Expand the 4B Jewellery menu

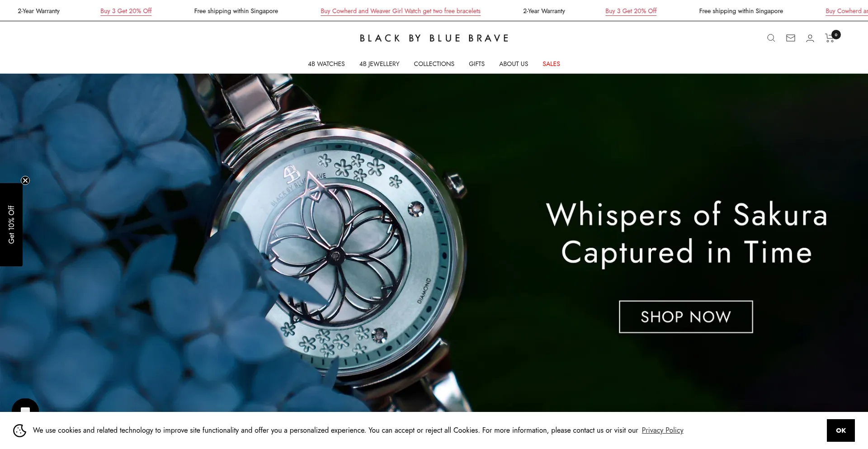point(379,64)
